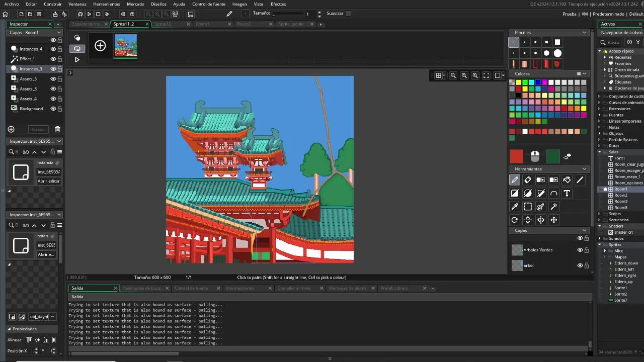
Task: Hide the Assets_5 layer
Action: (53, 78)
